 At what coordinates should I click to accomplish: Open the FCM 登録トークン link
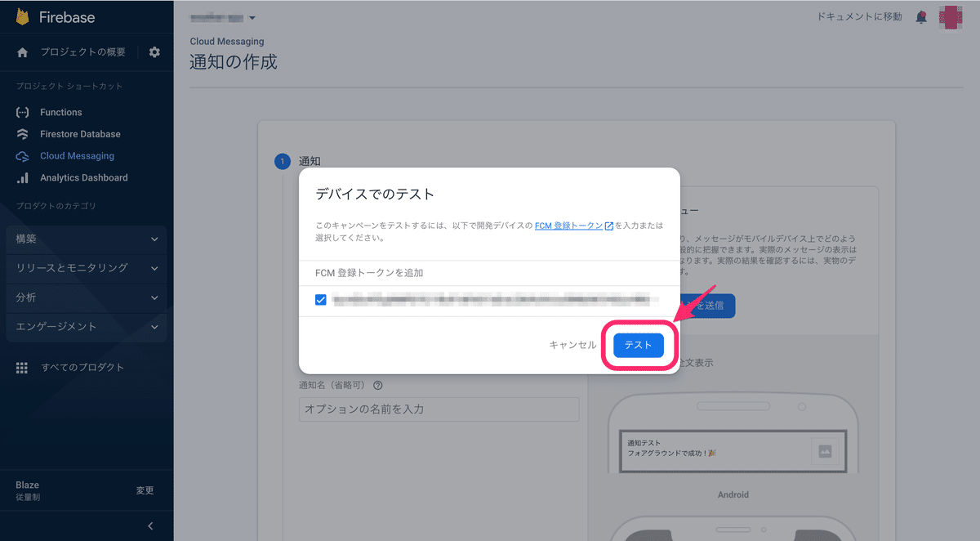pos(568,226)
